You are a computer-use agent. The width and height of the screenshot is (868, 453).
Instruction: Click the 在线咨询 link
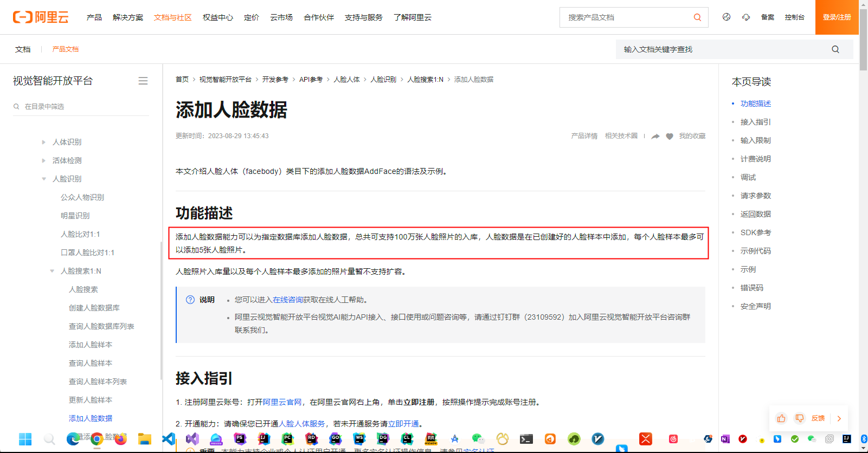point(288,300)
